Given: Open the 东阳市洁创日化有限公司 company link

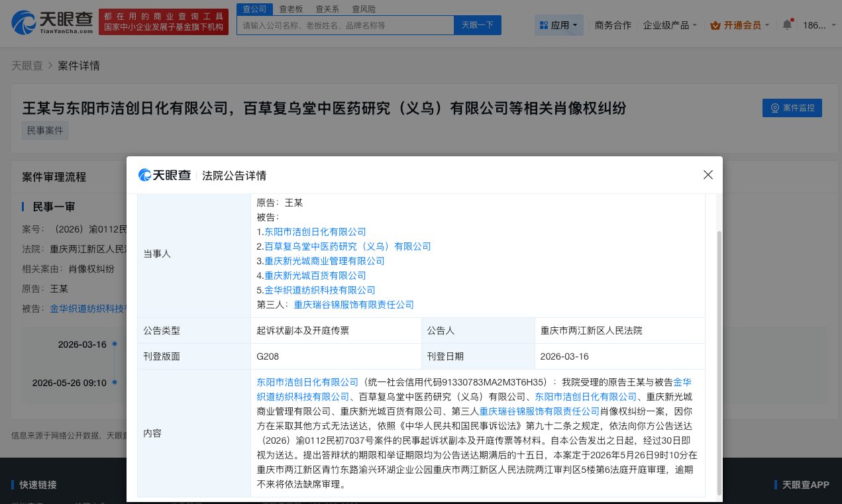Looking at the screenshot, I should tap(315, 232).
